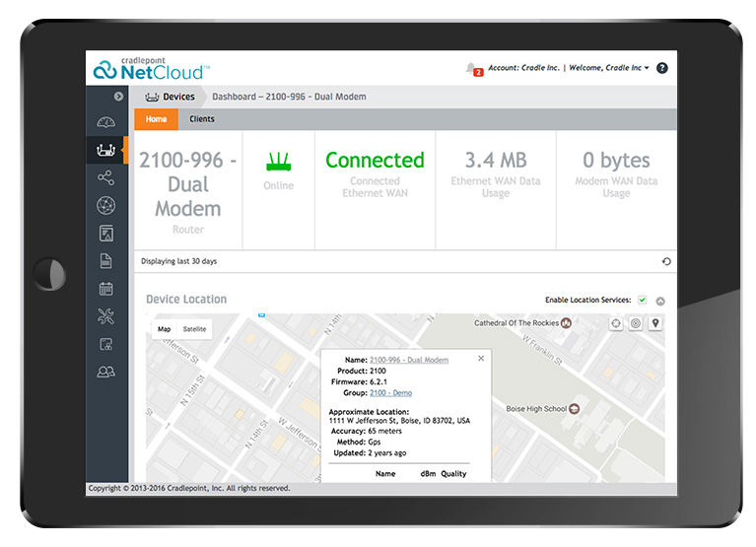Click the Device Location heading
The image size is (756, 547).
pos(186,300)
